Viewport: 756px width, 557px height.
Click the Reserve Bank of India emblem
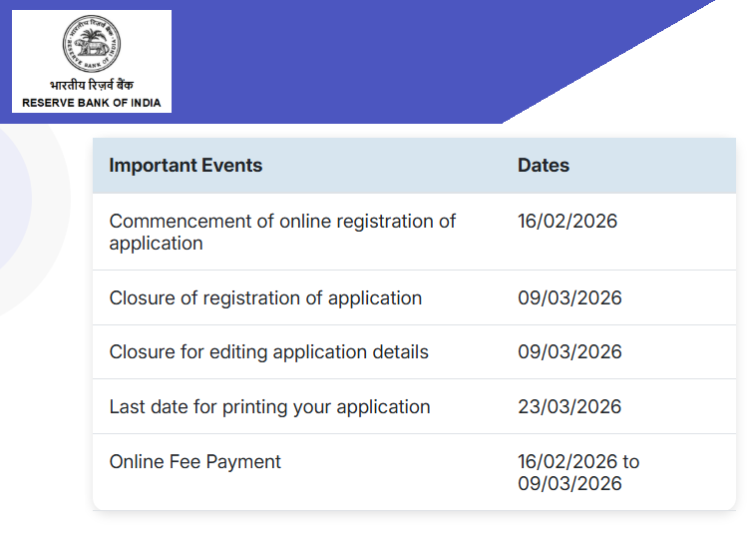point(91,44)
